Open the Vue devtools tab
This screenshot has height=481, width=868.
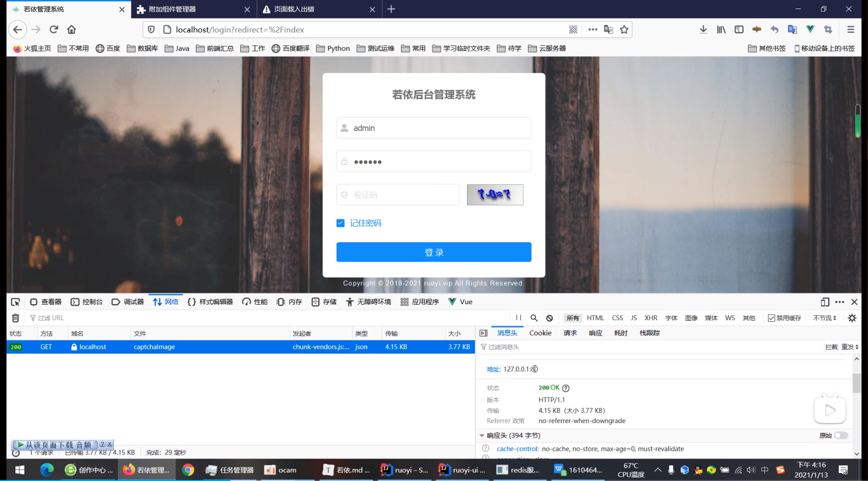(x=460, y=302)
